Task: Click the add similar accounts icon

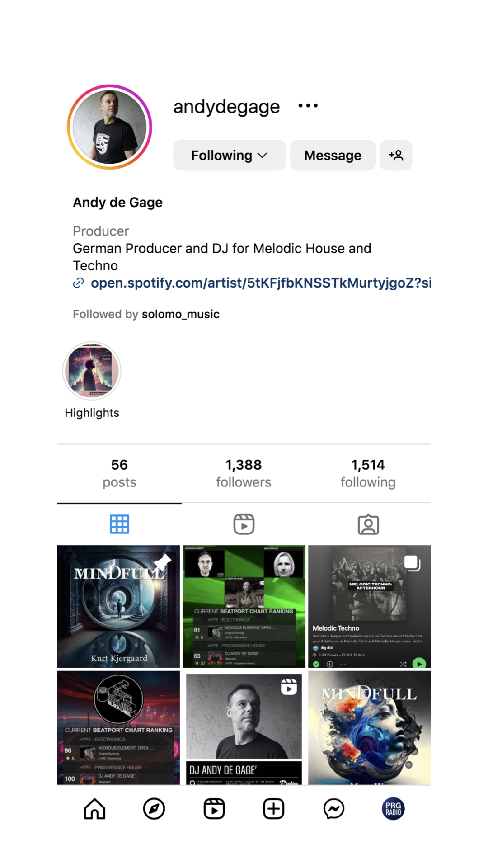Action: tap(396, 155)
